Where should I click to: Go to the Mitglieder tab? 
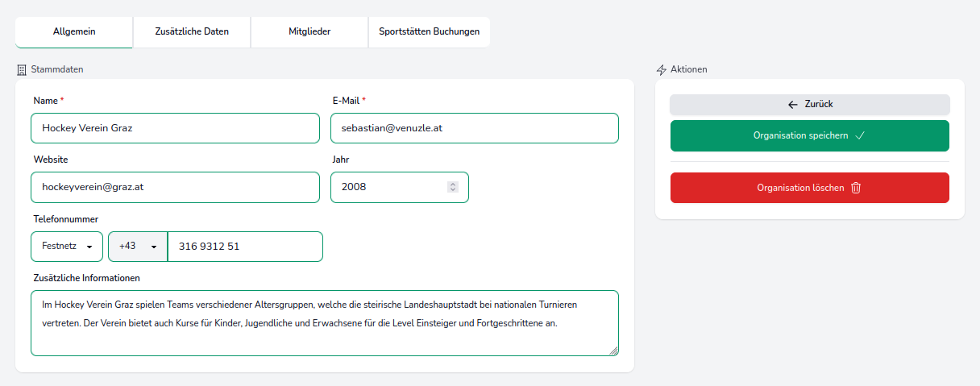[x=309, y=32]
